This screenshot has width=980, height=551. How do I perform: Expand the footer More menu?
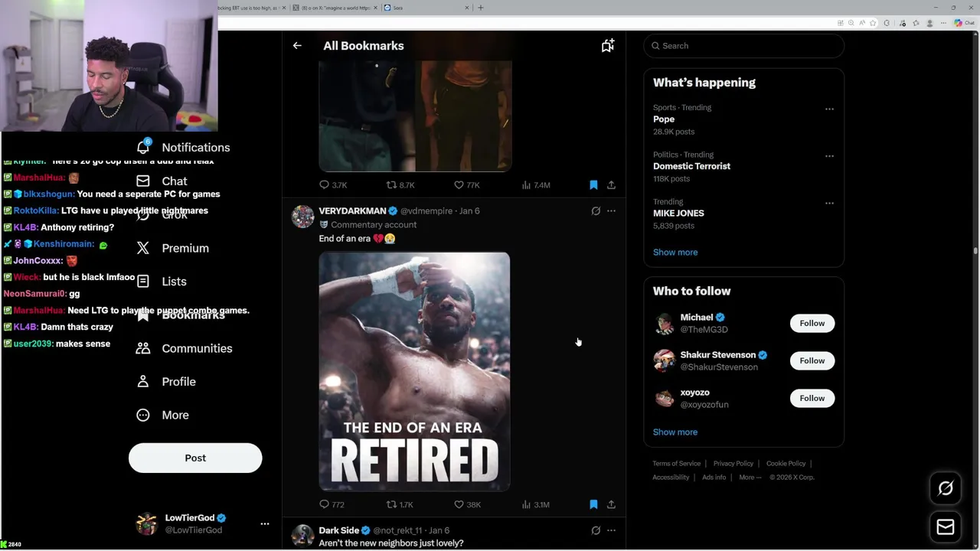(750, 478)
